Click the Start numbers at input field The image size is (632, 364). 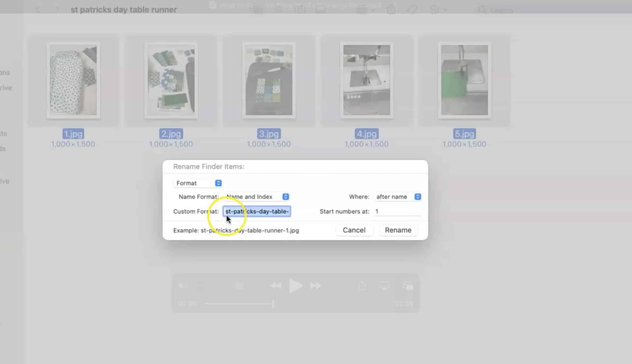[397, 211]
